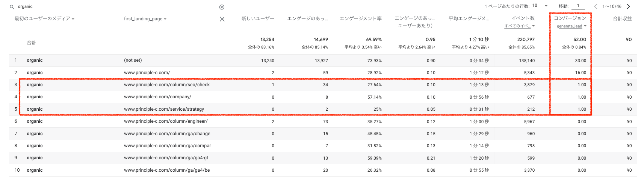The width and height of the screenshot is (644, 186).
Task: Go to the next page of results
Action: pyautogui.click(x=628, y=6)
